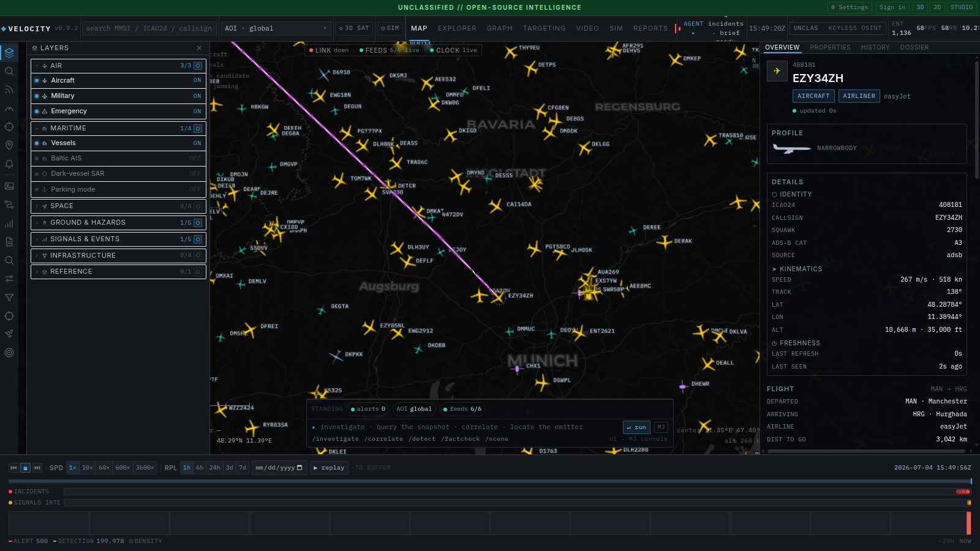Toggle all SPACE group layers box
The height and width of the screenshot is (551, 980).
(x=198, y=206)
